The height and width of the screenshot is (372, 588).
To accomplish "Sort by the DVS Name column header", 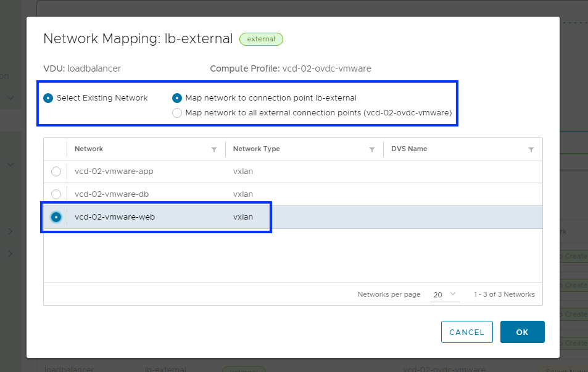I will pos(409,149).
